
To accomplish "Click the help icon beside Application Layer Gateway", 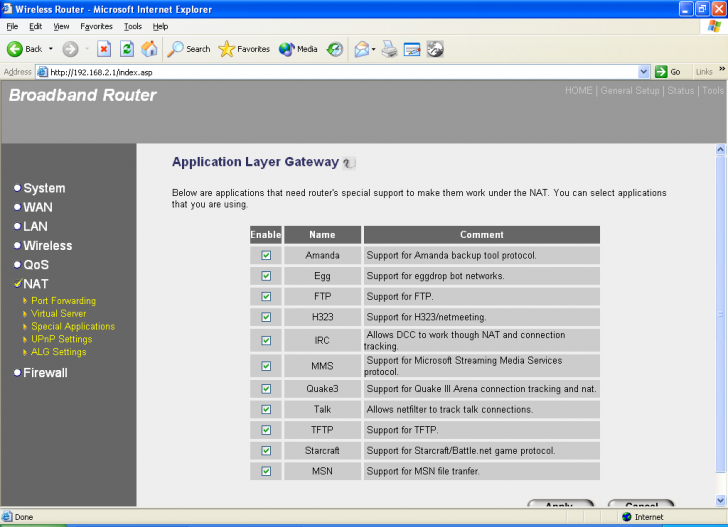I will [x=349, y=163].
